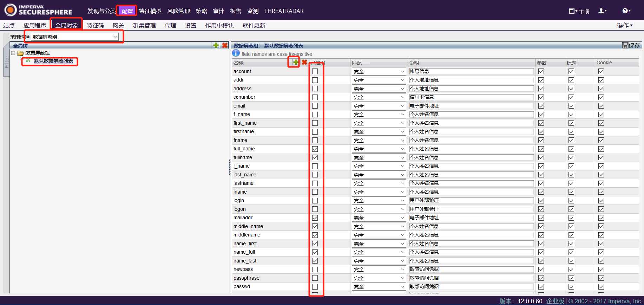Click the 企业版 link in footer

[555, 301]
